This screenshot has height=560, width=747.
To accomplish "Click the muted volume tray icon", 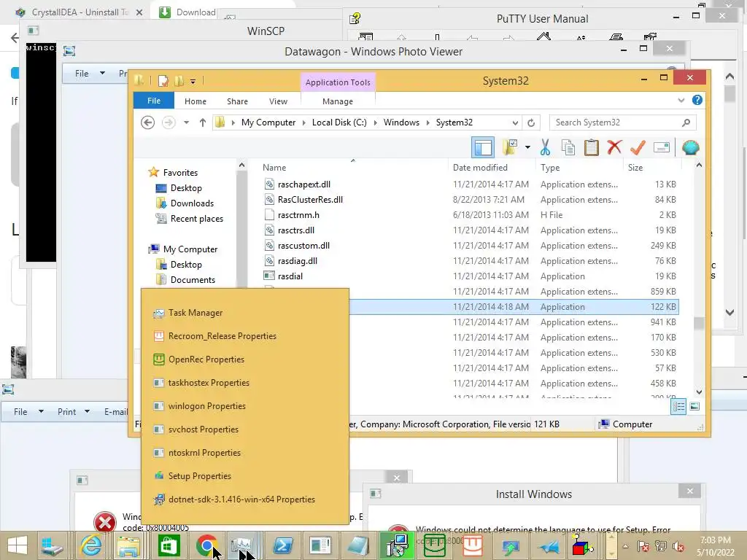I will point(678,546).
